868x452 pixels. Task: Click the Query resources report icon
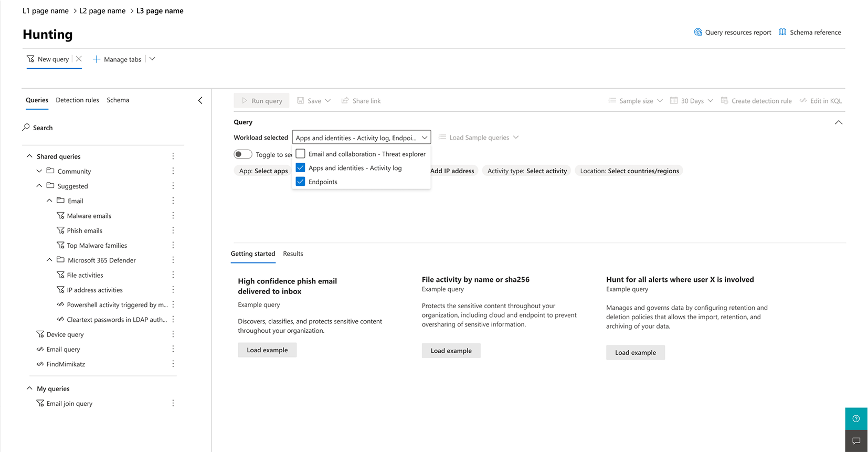point(698,32)
